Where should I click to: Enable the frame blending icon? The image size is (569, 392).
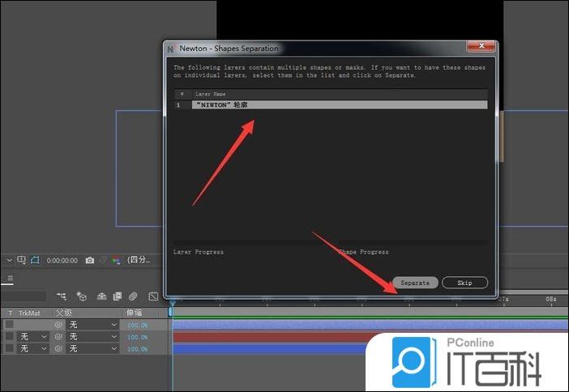[118, 296]
